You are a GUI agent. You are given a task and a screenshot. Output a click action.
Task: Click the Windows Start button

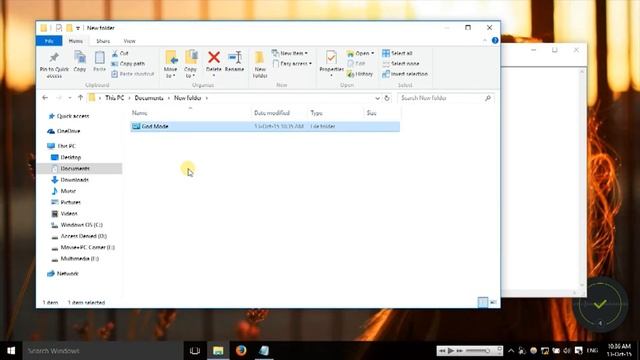[11, 351]
